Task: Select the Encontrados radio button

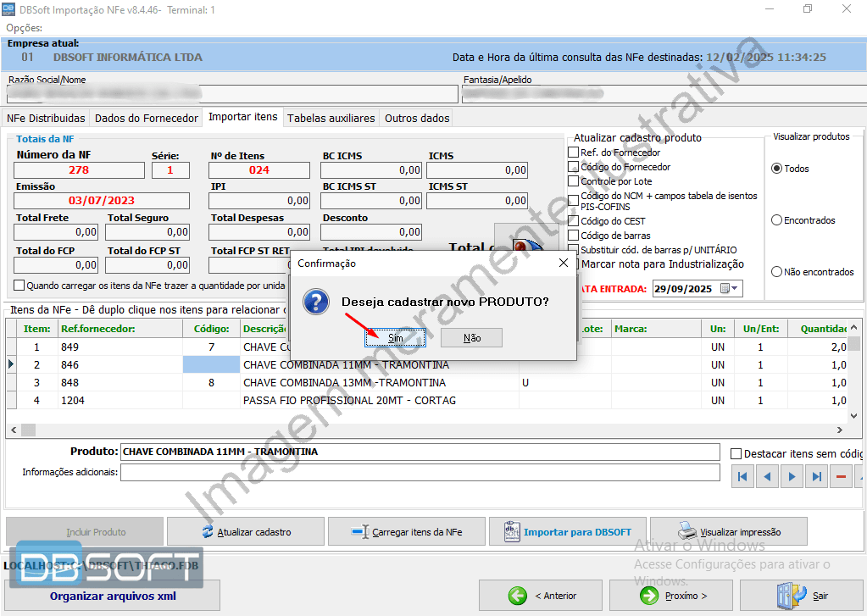Action: pos(776,220)
